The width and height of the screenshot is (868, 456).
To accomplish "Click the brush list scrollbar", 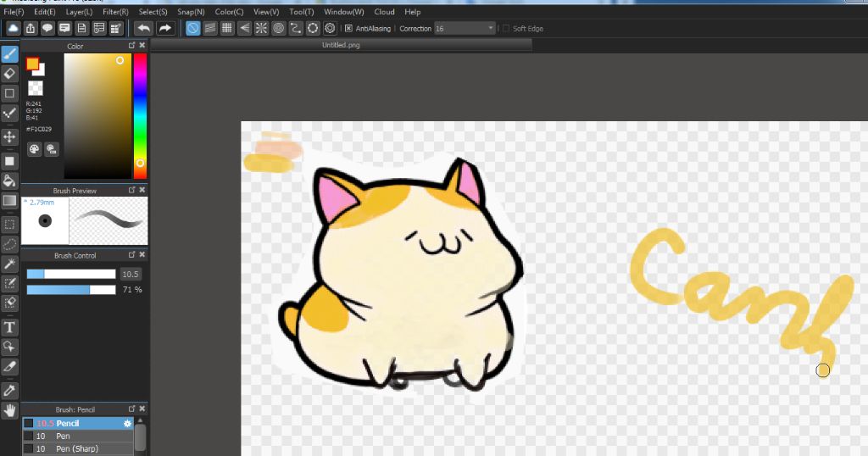I will click(x=141, y=437).
